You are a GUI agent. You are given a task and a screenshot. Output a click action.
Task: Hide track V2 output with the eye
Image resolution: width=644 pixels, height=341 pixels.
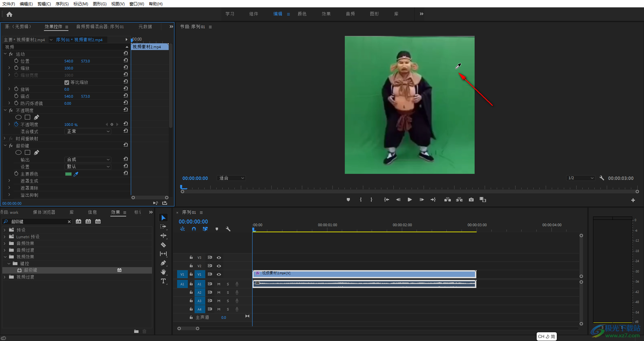(219, 266)
